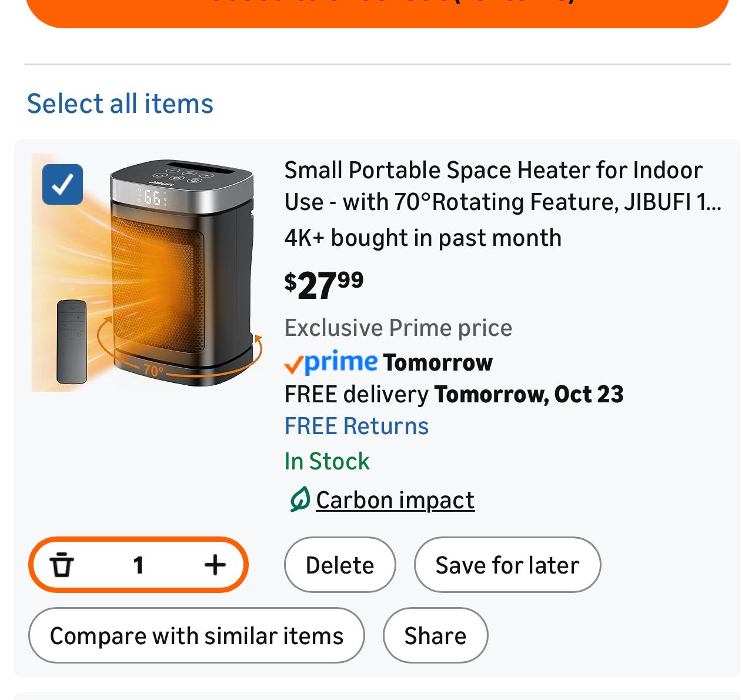Click the FREE Returns link

pyautogui.click(x=356, y=425)
